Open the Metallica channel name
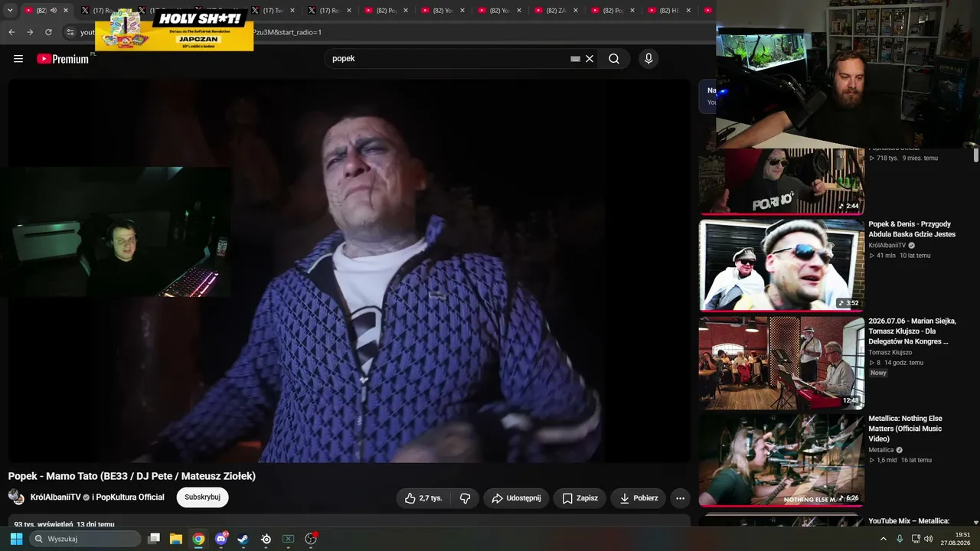The height and width of the screenshot is (551, 980). [x=882, y=450]
